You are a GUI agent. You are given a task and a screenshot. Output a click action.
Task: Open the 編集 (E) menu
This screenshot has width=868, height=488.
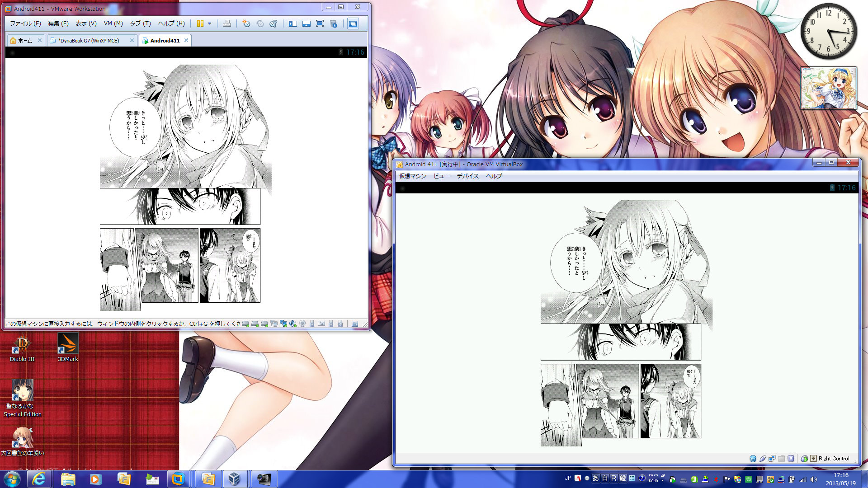[x=58, y=23]
